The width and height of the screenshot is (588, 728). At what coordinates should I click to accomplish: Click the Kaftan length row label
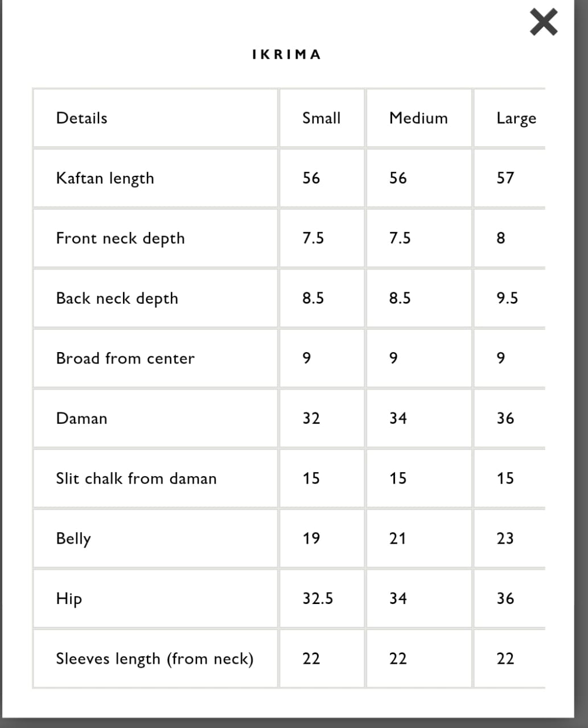tap(105, 179)
